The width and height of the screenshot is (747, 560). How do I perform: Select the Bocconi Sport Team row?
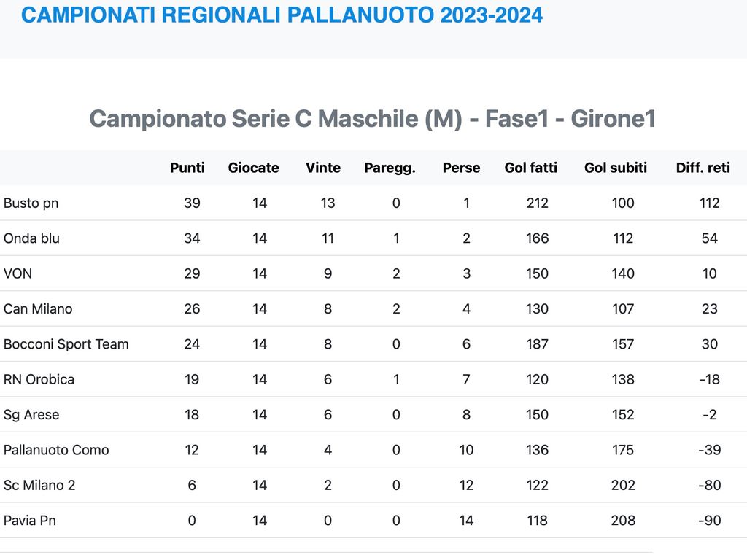coord(66,344)
